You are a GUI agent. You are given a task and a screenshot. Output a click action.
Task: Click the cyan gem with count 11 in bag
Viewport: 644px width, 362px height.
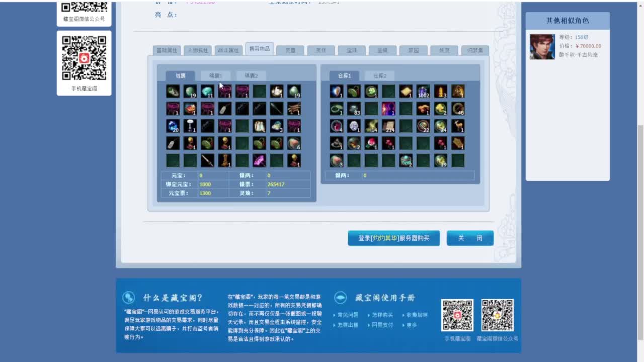[x=207, y=92]
